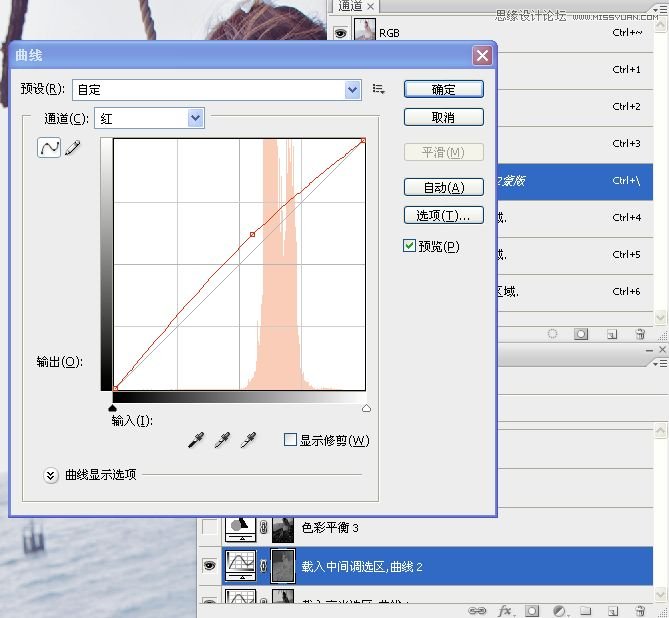
Task: Pick the gray point eyedropper
Action: coord(222,440)
